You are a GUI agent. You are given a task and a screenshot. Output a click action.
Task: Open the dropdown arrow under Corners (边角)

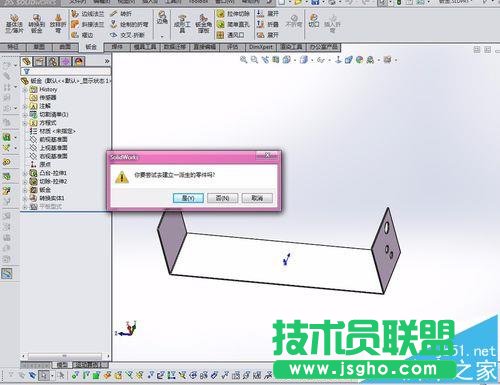coord(162,36)
